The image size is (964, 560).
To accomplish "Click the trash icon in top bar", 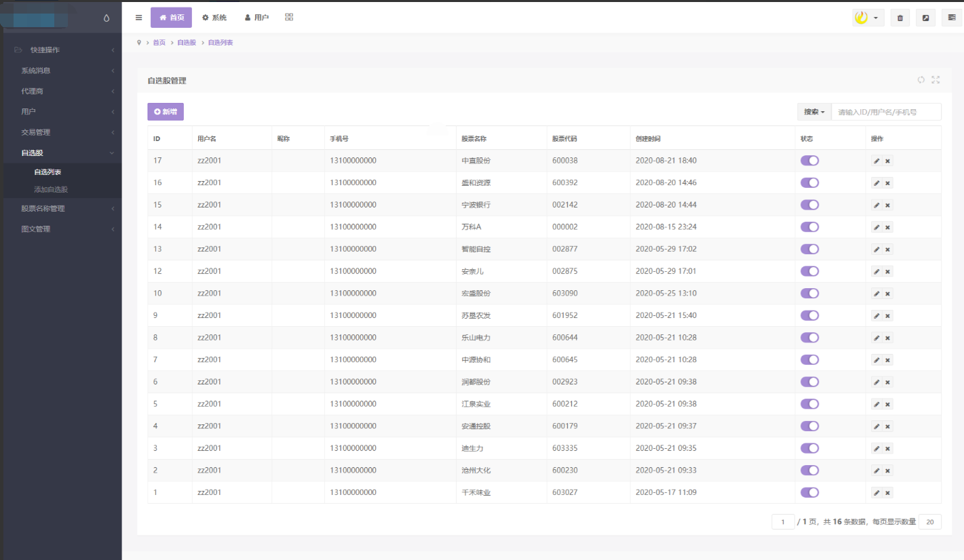I will (900, 18).
